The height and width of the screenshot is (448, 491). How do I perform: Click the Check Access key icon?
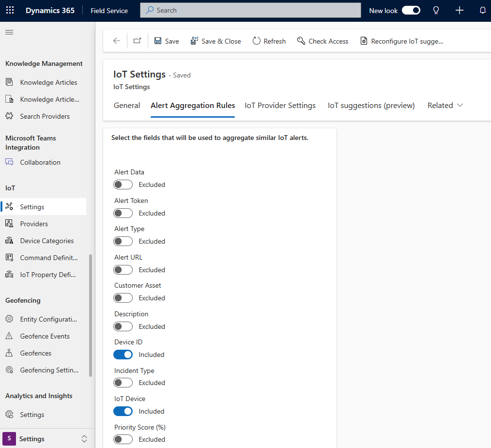point(301,41)
